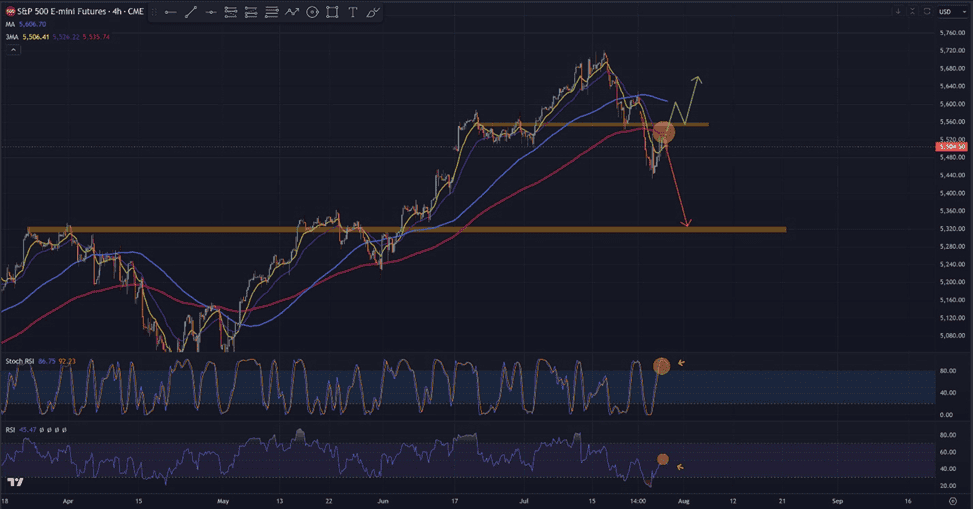Grab the drawing toolbar drag handle
This screenshot has width=973, height=509.
pos(154,12)
